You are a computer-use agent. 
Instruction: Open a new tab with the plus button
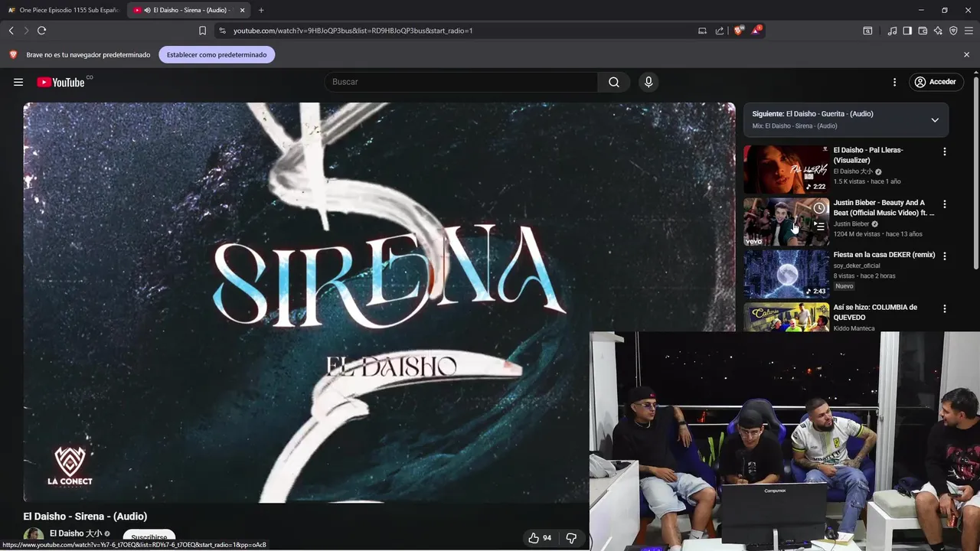261,10
